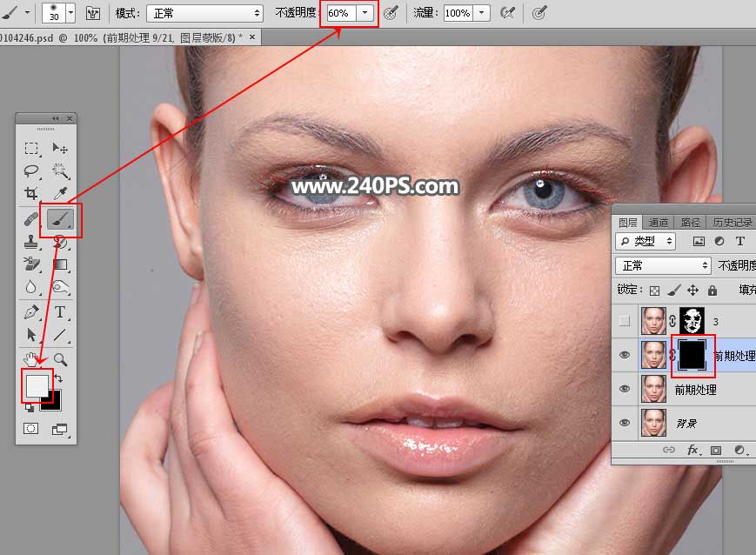Activate the Zoom tool

tap(61, 358)
